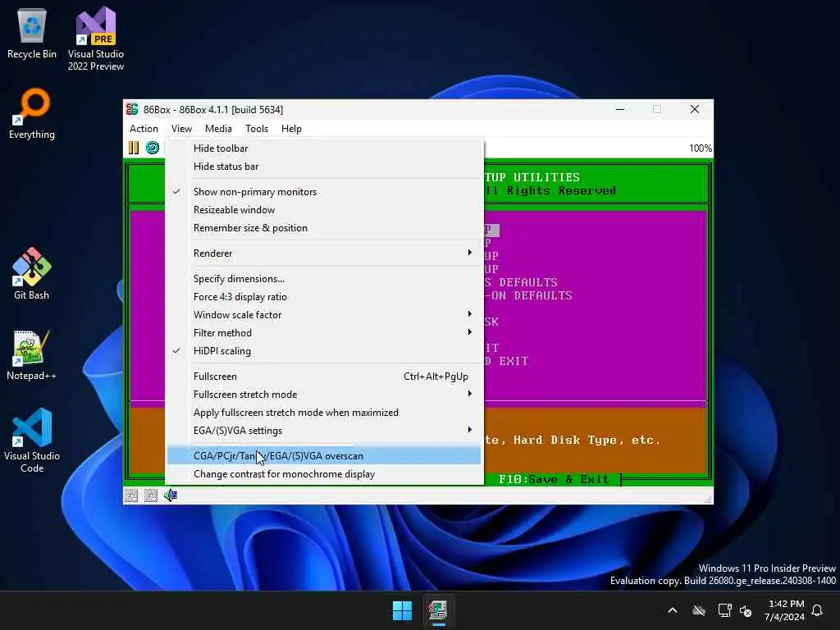
Task: Click the 86Box title bar app icon
Action: pyautogui.click(x=132, y=109)
